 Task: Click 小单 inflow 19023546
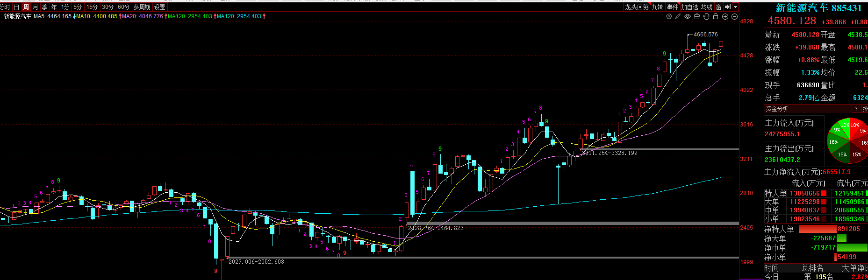[805, 219]
